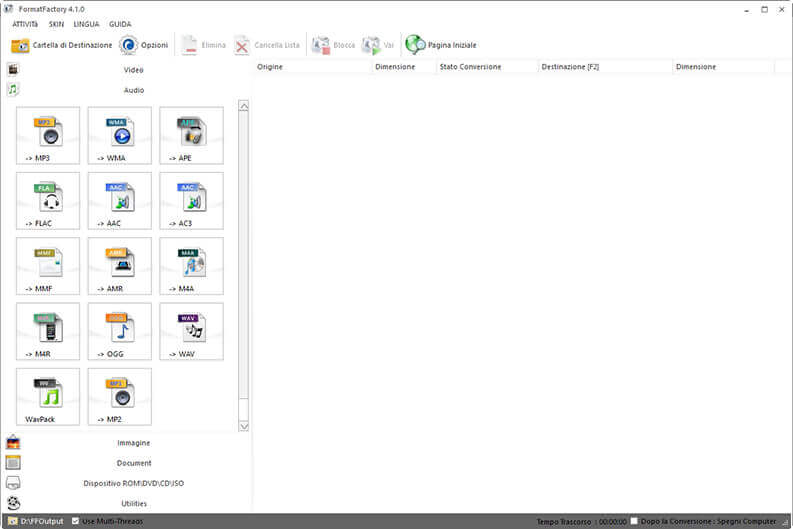
Task: Click the ROM device drive icon
Action: (13, 483)
